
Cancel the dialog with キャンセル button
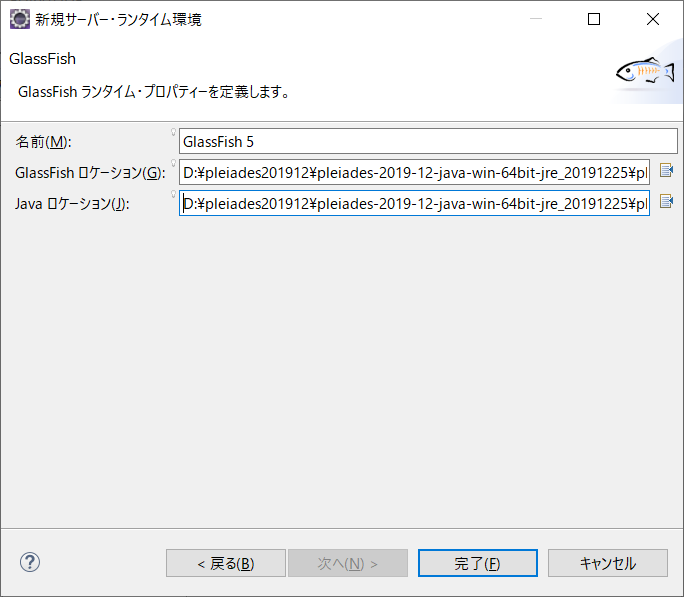(x=608, y=563)
